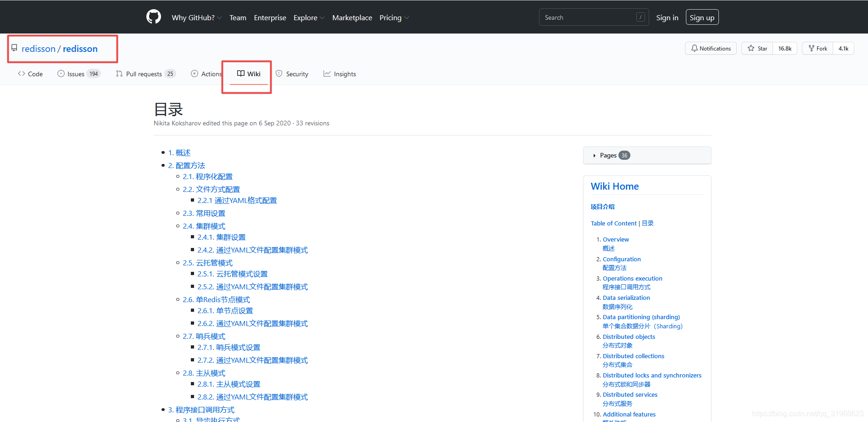Open the Distributed objects link

629,337
